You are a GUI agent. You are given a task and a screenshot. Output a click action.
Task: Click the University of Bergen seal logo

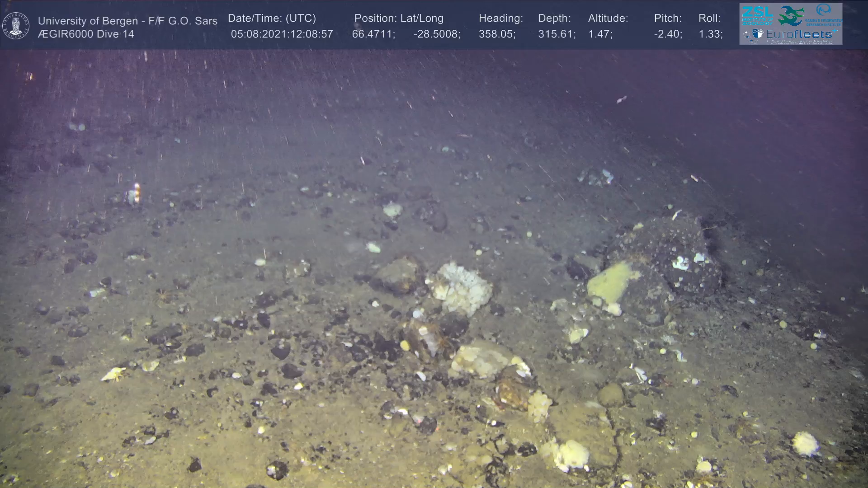tap(16, 26)
